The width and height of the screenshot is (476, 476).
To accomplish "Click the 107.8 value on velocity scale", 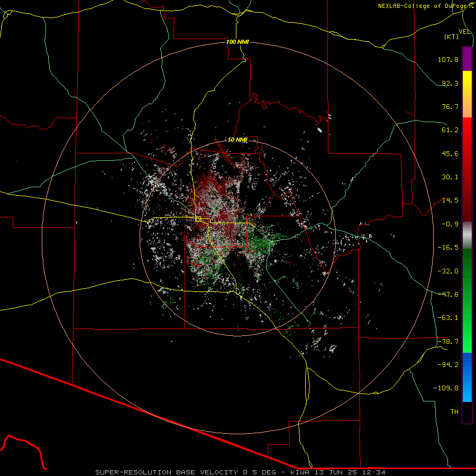I will (x=448, y=59).
